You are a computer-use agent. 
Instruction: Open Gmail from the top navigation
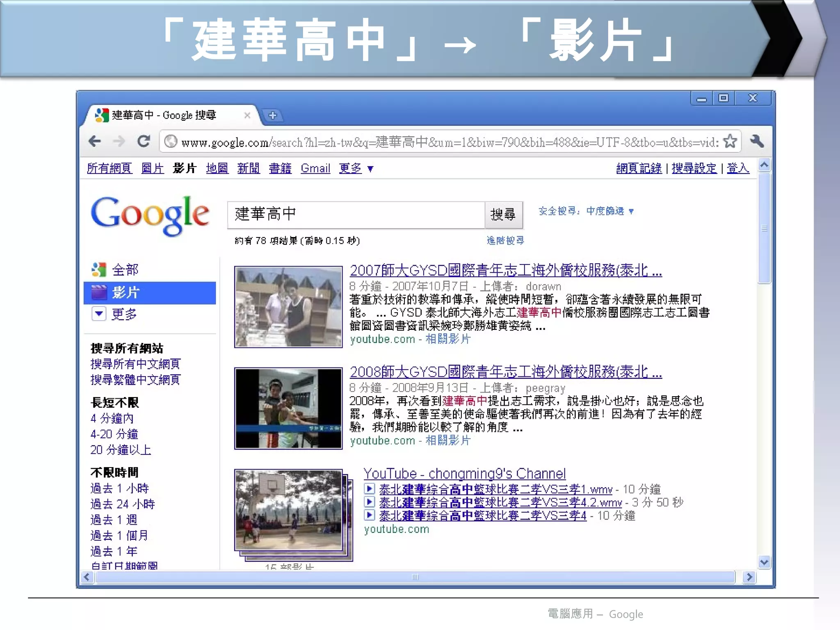coord(315,169)
